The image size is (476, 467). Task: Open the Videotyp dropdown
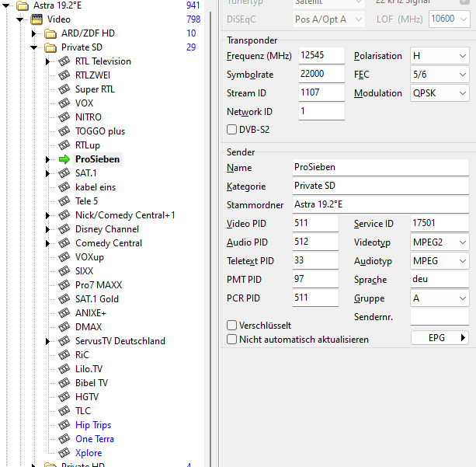click(440, 242)
